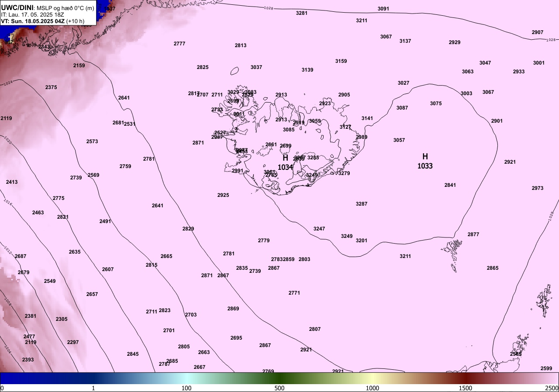Click the color scale label 0
559x392 pixels.
2,388
